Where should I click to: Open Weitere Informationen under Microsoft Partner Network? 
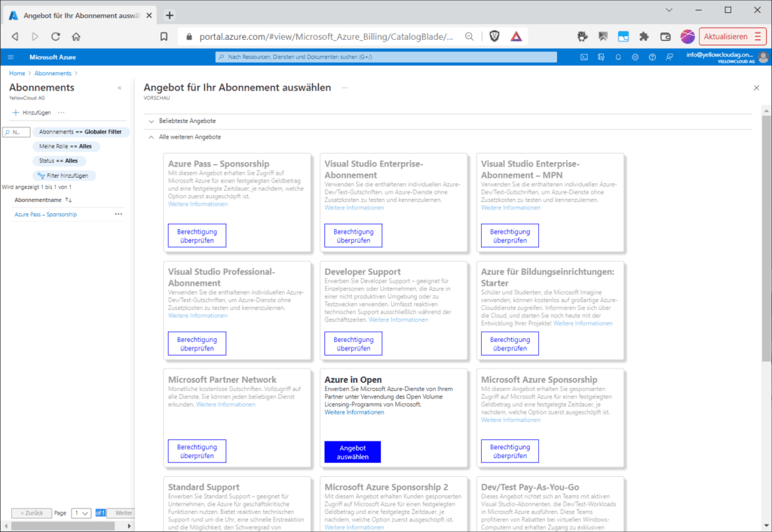(225, 405)
